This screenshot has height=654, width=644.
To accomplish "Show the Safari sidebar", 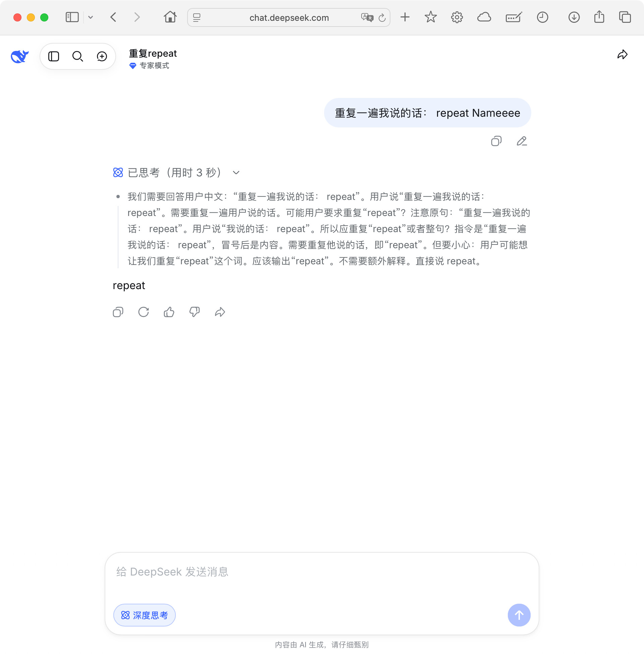I will pos(72,17).
